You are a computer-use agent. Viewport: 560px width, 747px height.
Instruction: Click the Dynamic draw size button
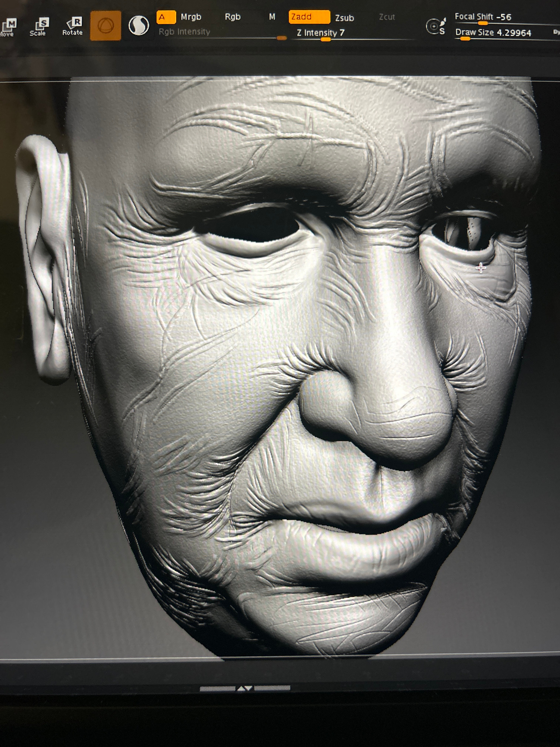[556, 32]
